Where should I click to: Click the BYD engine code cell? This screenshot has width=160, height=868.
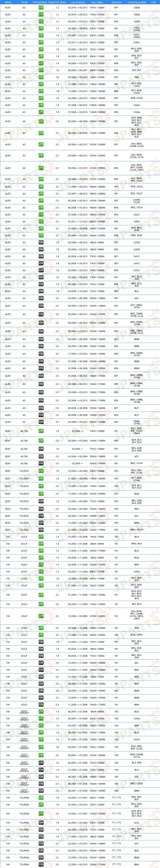(x=136, y=628)
